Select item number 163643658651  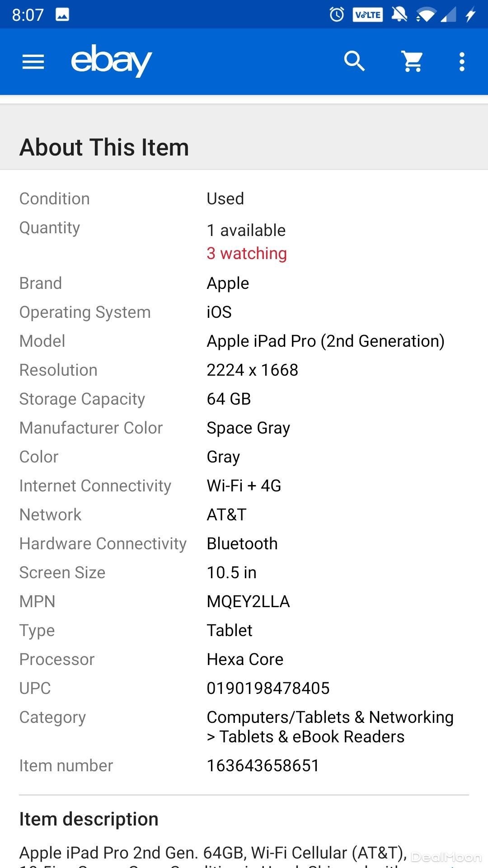[263, 766]
